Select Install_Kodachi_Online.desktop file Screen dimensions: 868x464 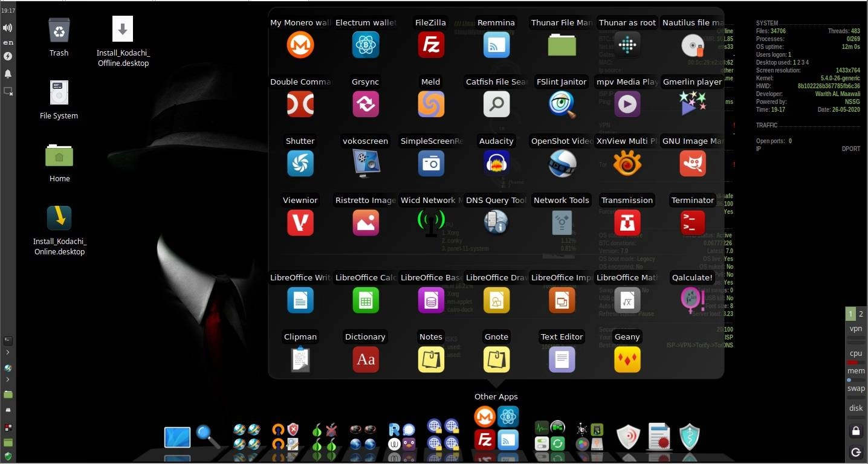coord(59,219)
